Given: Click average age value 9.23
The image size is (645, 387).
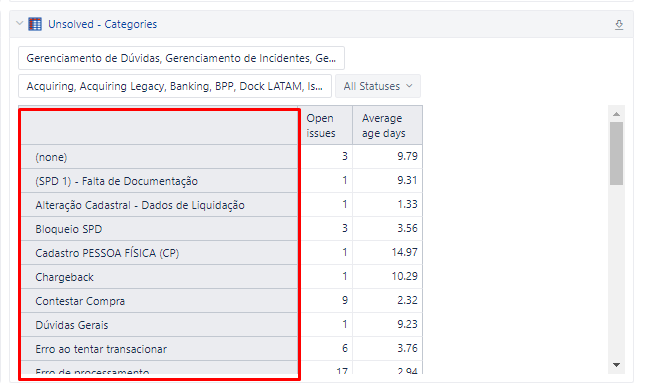Looking at the screenshot, I should [x=407, y=324].
